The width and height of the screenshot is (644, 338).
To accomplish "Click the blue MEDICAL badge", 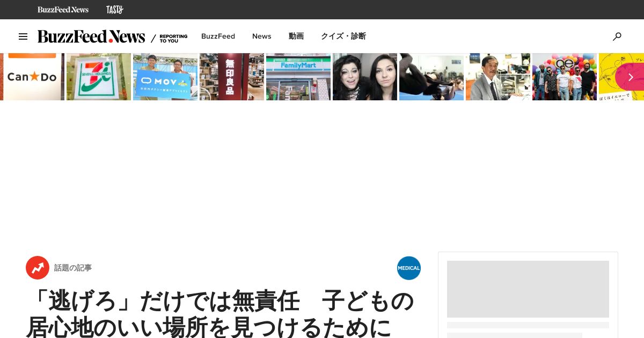I will point(409,268).
